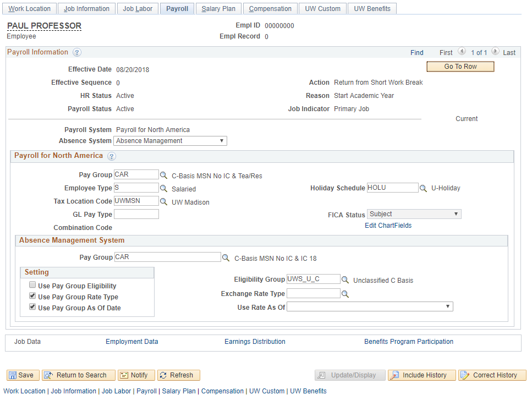The width and height of the screenshot is (532, 400).
Task: Click the Employee Type input field
Action: 136,188
